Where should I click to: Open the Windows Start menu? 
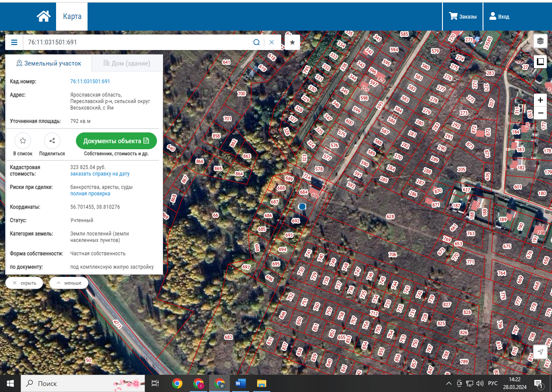coord(10,383)
